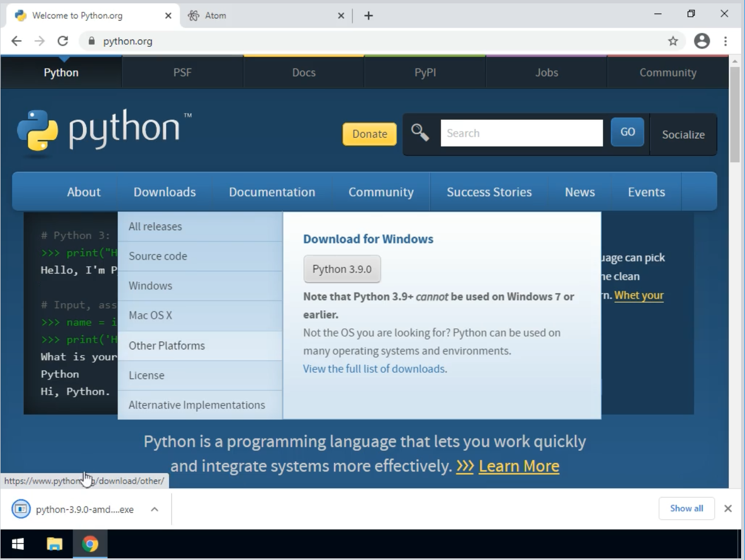Submit the search with the GO button
The image size is (745, 560).
tap(627, 132)
